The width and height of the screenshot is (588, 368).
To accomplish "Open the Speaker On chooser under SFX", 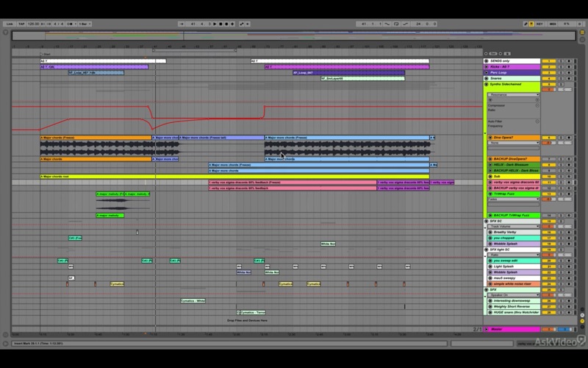I will [x=513, y=295].
